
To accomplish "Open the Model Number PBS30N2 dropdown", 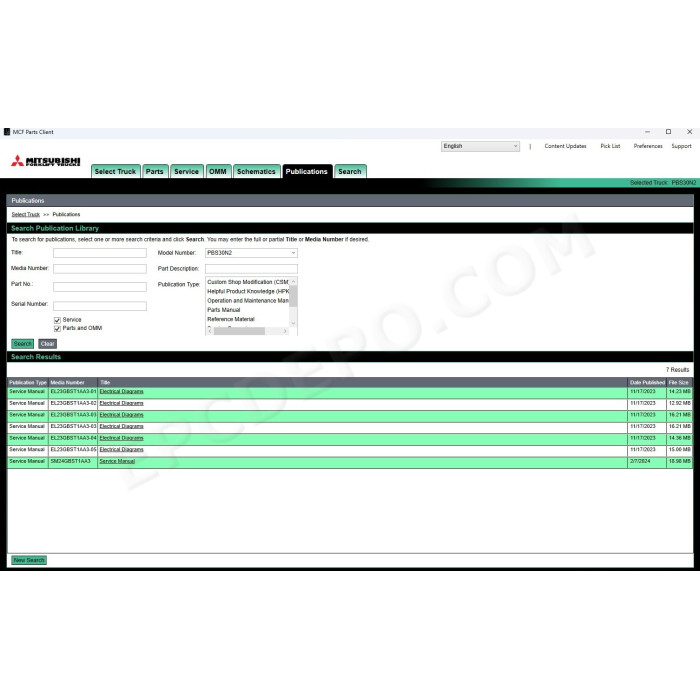I will 251,253.
